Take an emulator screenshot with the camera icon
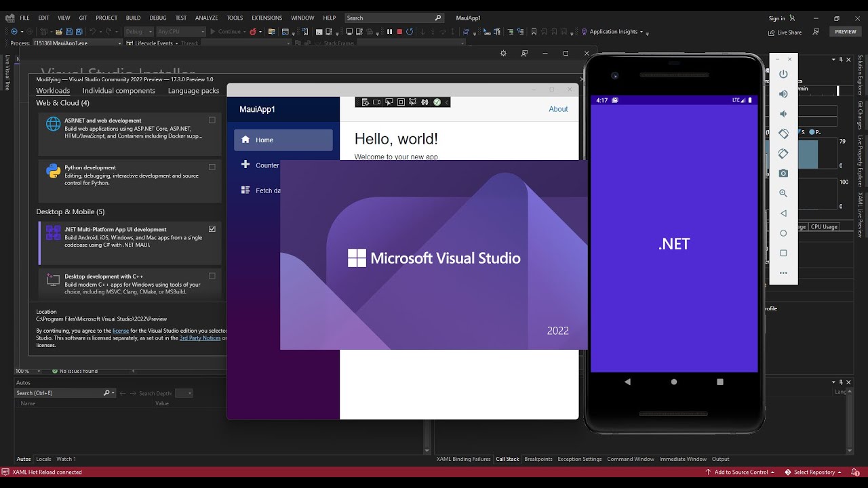The image size is (868, 488). (x=783, y=174)
